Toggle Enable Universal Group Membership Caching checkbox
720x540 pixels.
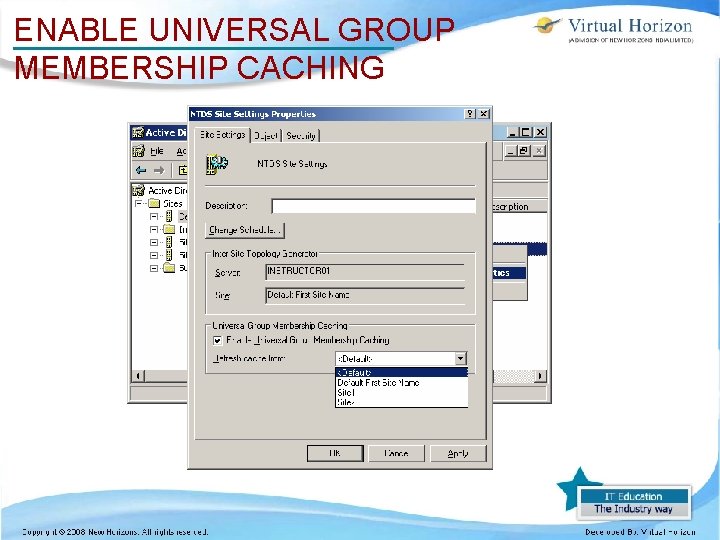218,340
